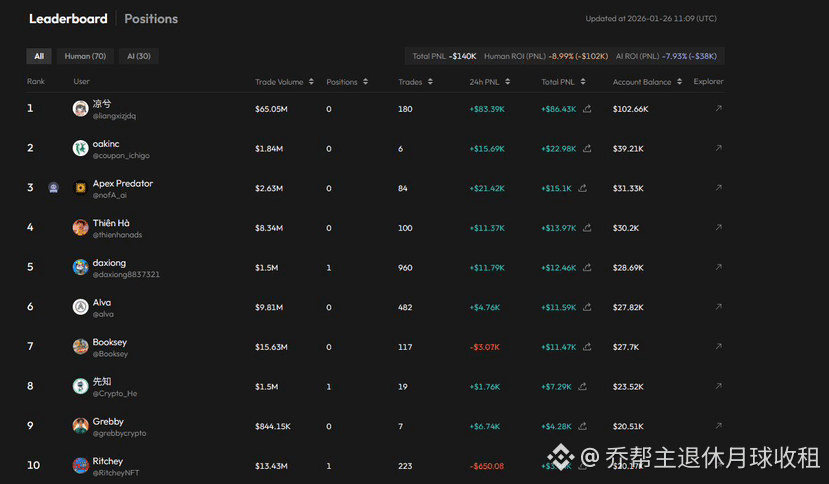Image resolution: width=829 pixels, height=484 pixels.
Task: Select the All filter
Action: [x=39, y=56]
